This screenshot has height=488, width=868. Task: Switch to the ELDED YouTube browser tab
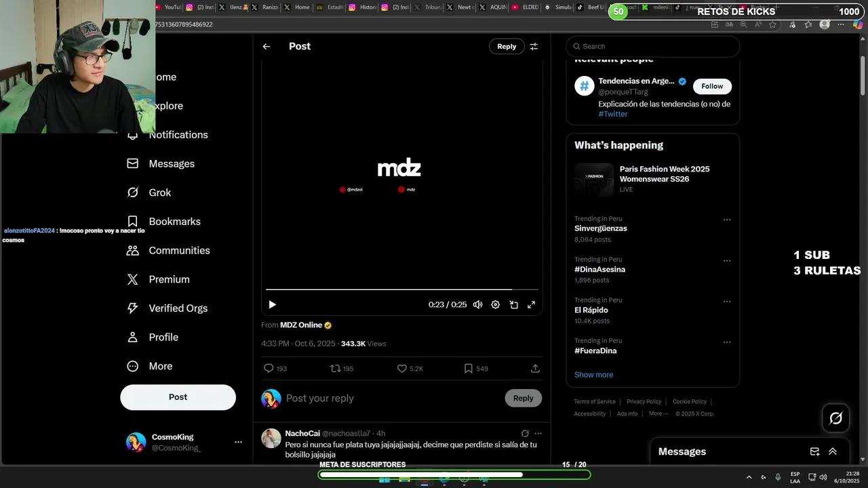click(526, 7)
